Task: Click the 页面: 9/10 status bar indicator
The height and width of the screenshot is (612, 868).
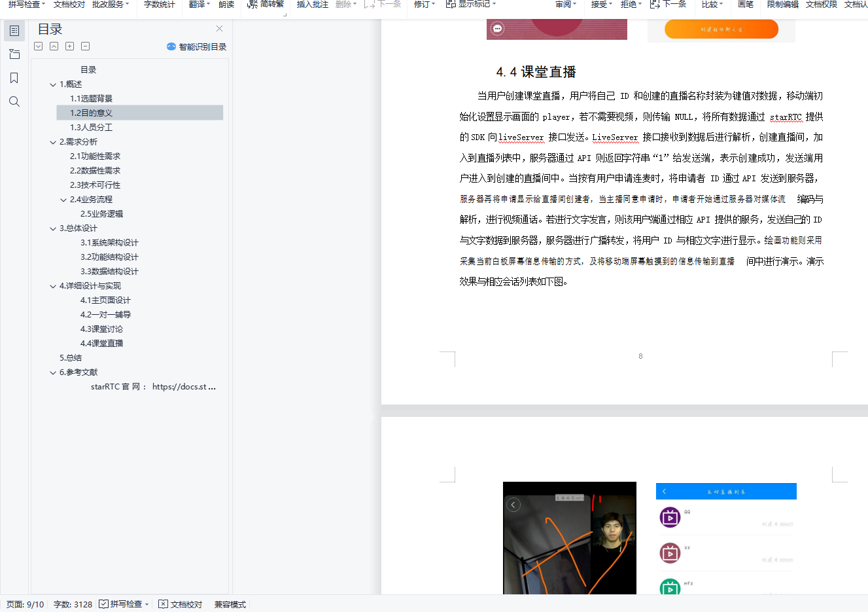Action: [25, 604]
